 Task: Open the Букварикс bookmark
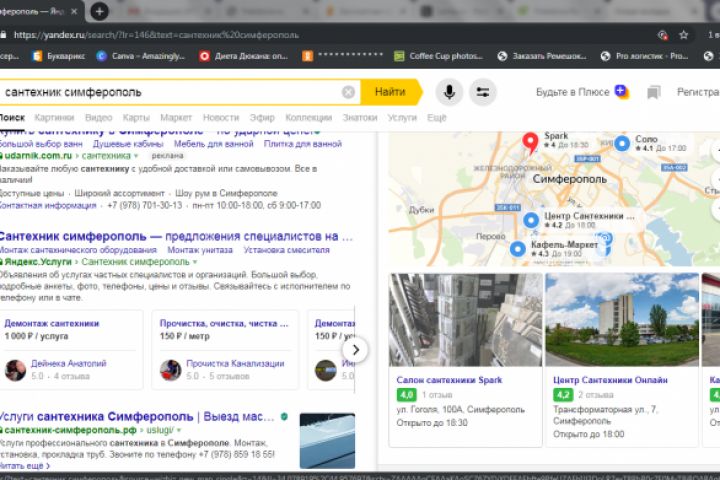click(59, 56)
